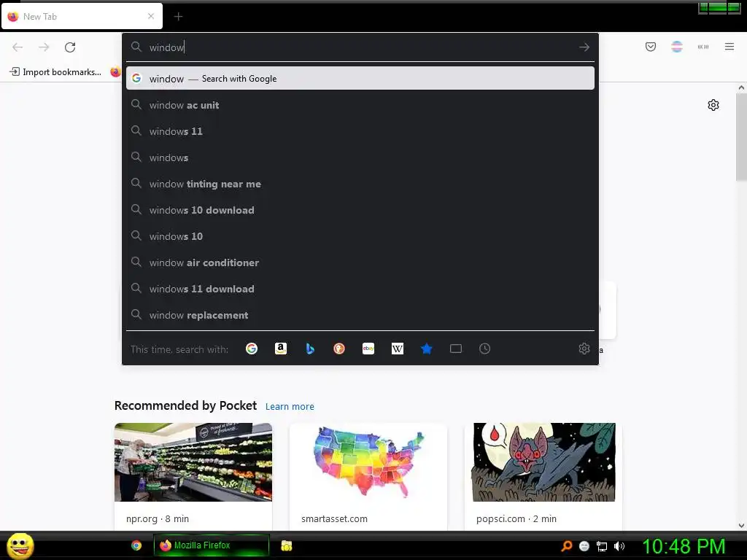Search open tabs using the tab icon

click(x=455, y=349)
